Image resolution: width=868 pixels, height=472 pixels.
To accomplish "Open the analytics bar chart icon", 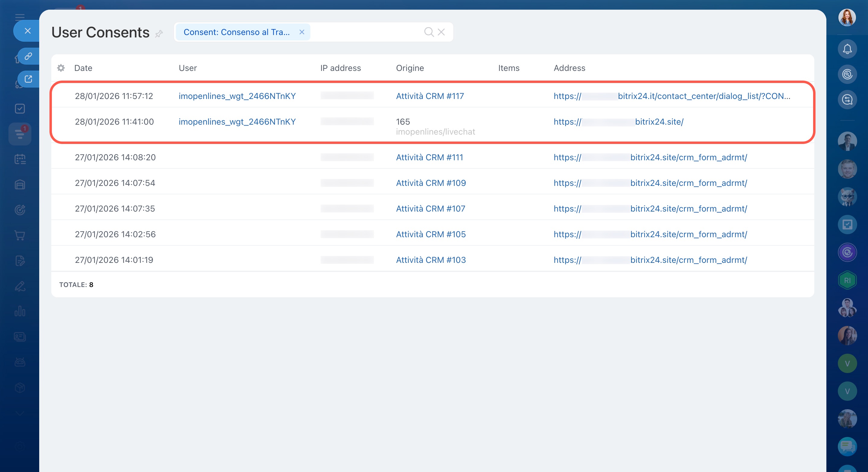I will coord(20,311).
